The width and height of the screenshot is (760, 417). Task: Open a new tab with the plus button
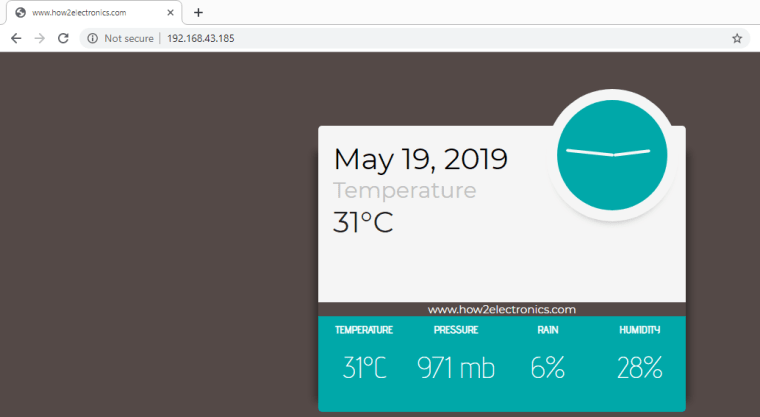(x=198, y=13)
